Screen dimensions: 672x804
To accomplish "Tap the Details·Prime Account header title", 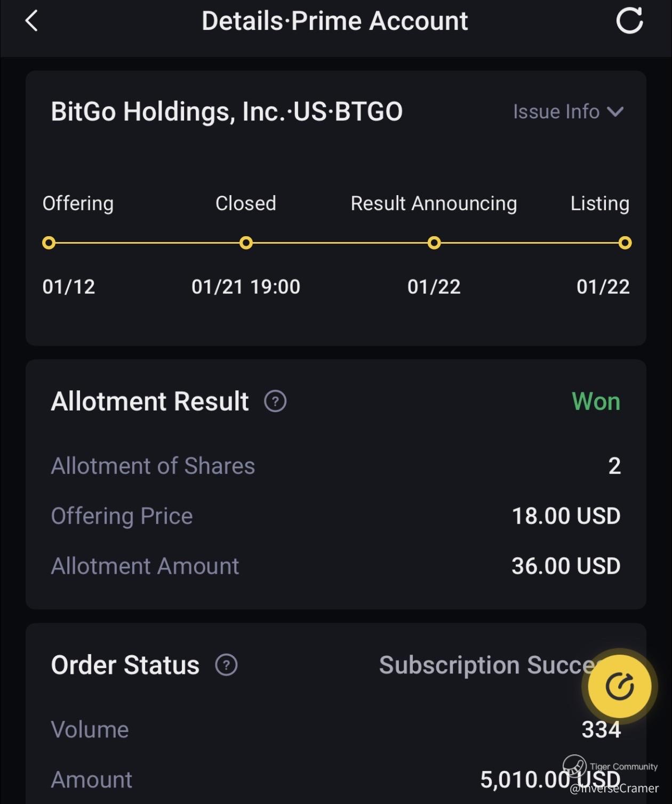I will (334, 21).
